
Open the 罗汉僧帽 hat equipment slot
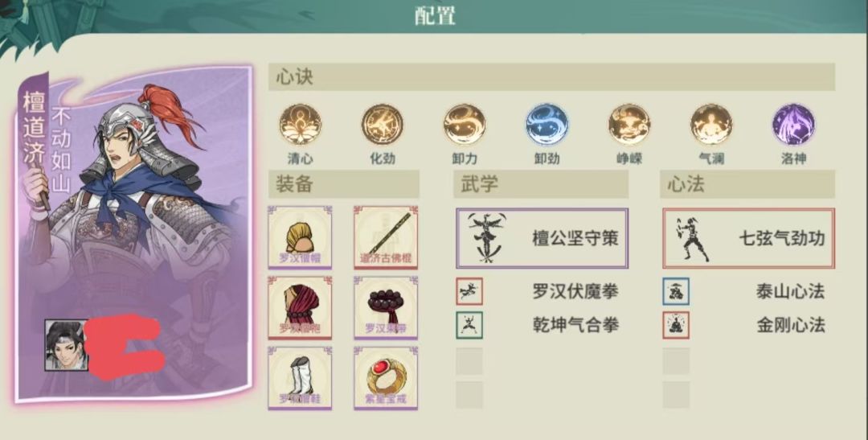300,238
